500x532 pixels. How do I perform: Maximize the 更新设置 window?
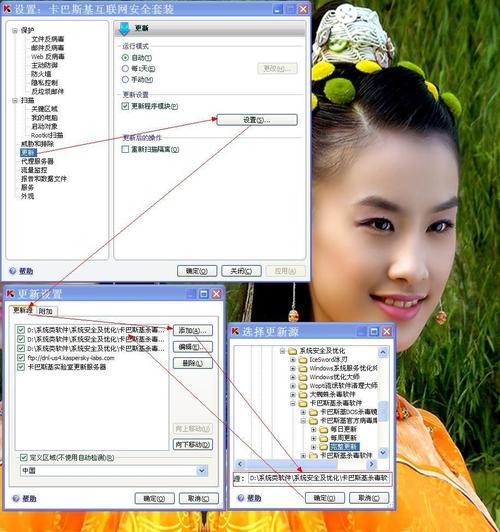[204, 294]
